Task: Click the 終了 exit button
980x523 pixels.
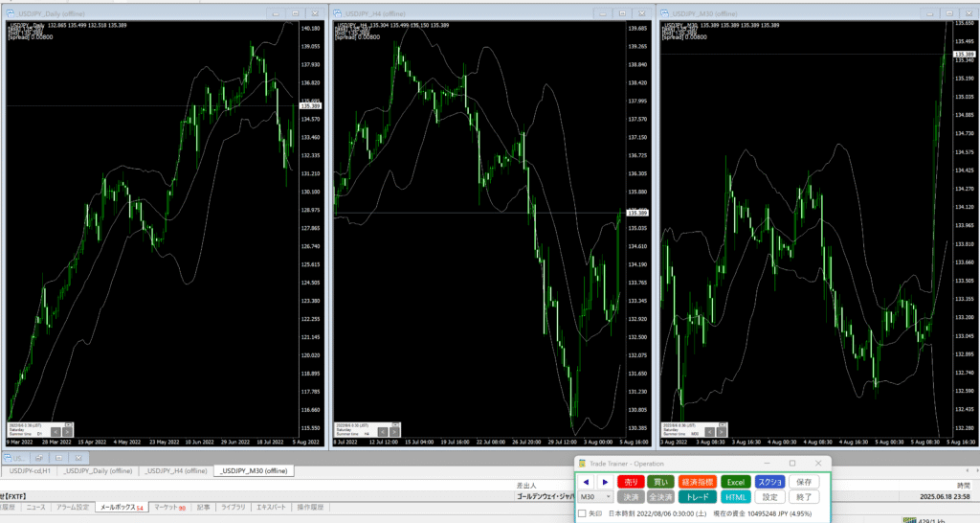Action: [x=804, y=497]
